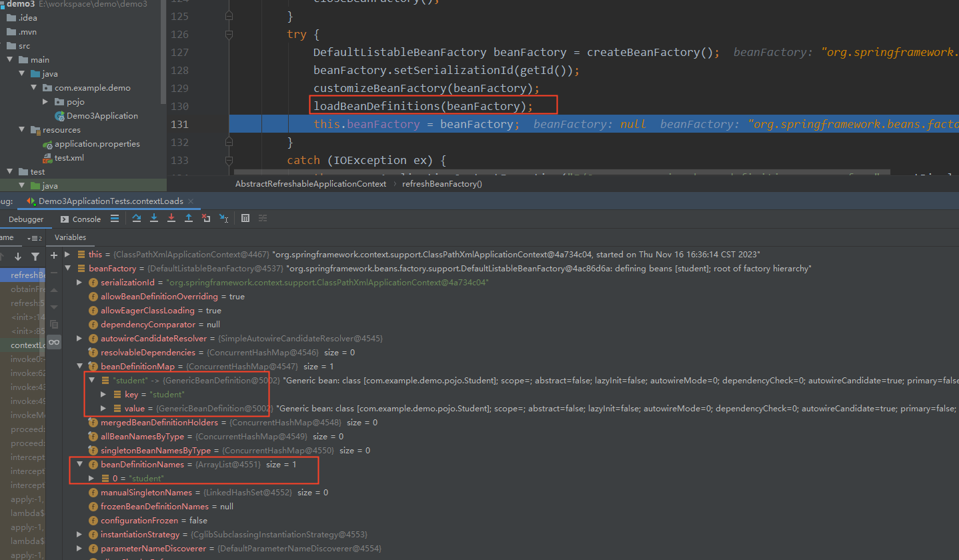Select the contextLoads stack frame
Screen dimensions: 959x560
tap(23, 345)
